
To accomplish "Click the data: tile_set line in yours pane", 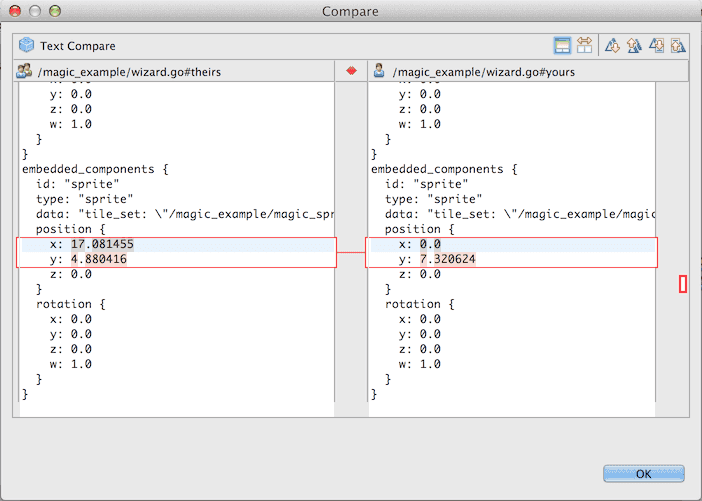I will pyautogui.click(x=520, y=214).
